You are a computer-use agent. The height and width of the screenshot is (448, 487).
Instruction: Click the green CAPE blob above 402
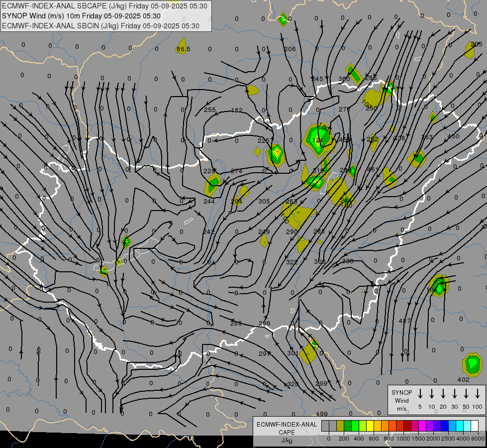pos(473,364)
